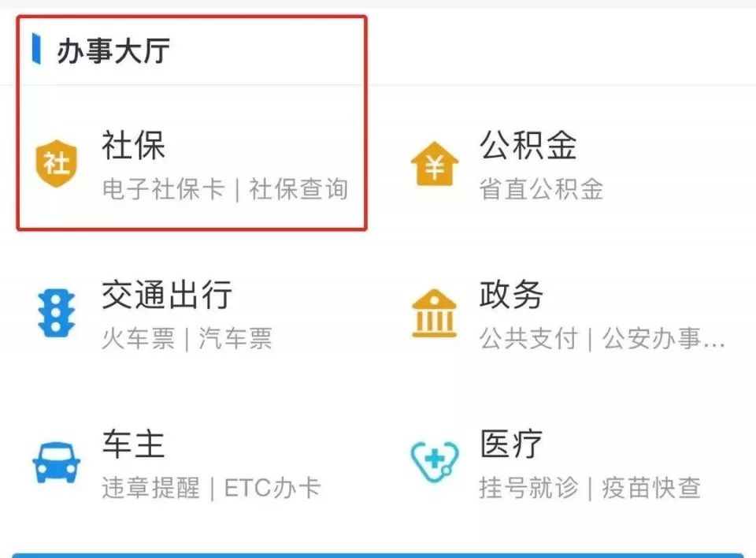The width and height of the screenshot is (756, 558).
Task: Tap the 办事大厅 section header
Action: [113, 50]
